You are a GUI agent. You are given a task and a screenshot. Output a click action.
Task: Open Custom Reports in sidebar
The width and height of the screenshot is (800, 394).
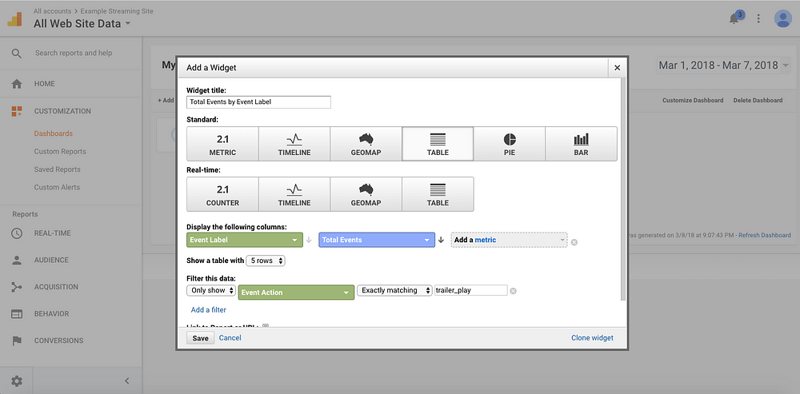(x=60, y=152)
